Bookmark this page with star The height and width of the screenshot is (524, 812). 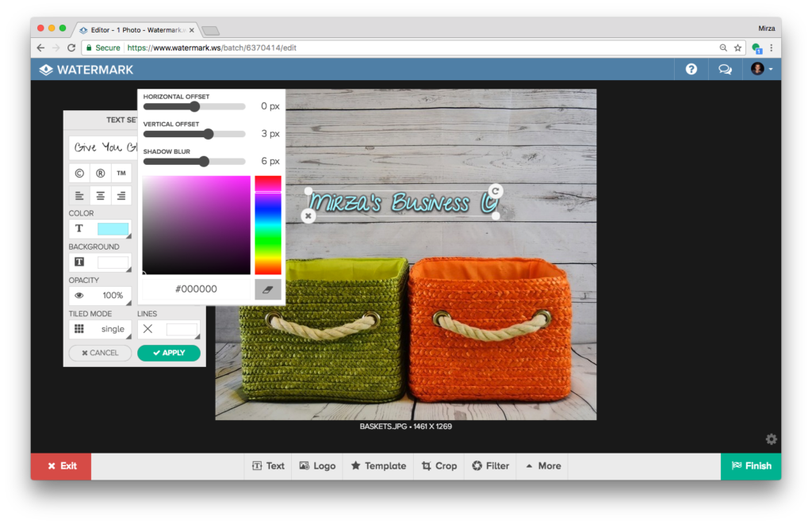[x=738, y=48]
